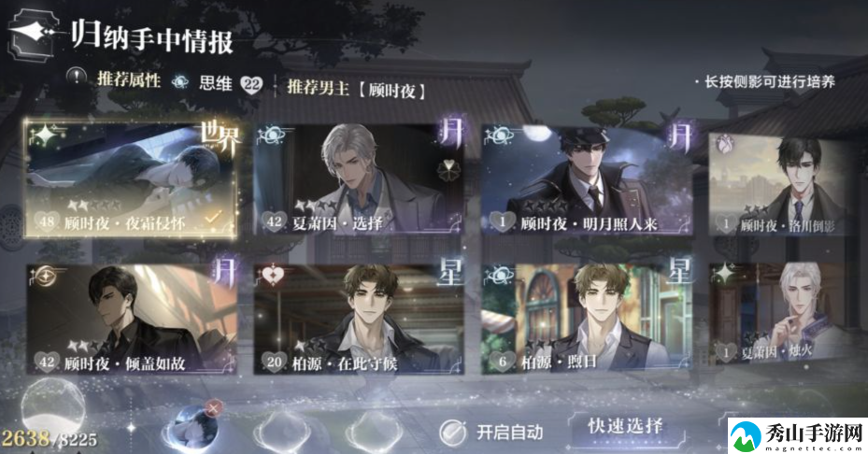This screenshot has width=868, height=454.
Task: Tap the back arrow beside 归纳手中情报
Action: pos(36,35)
